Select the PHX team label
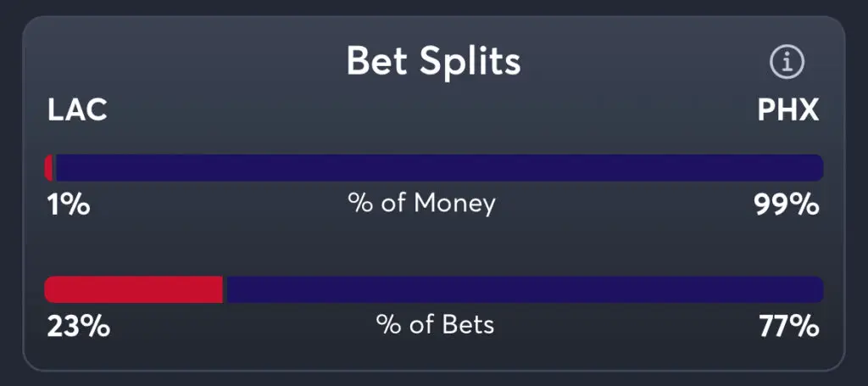Screen dimensions: 868x386 click(x=787, y=111)
